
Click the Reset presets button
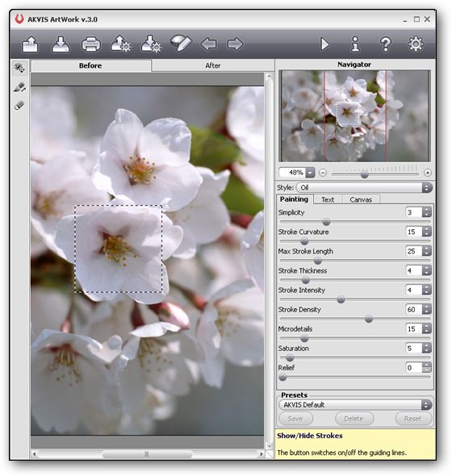412,419
